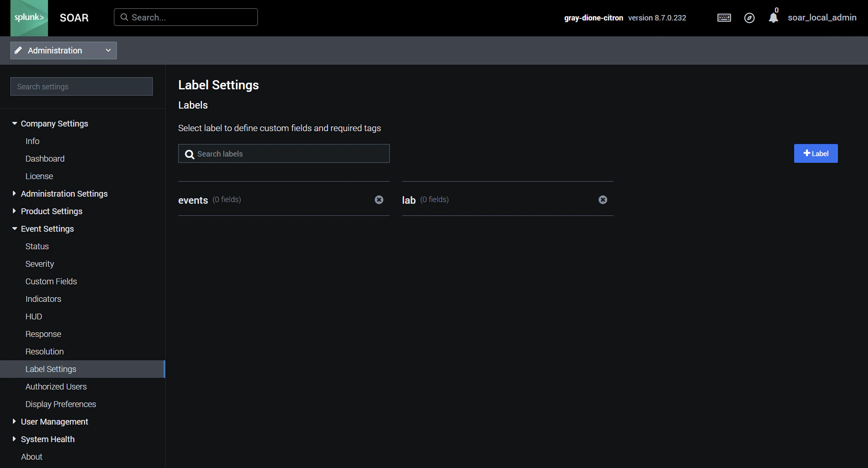Go to Dashboard settings

tap(45, 159)
